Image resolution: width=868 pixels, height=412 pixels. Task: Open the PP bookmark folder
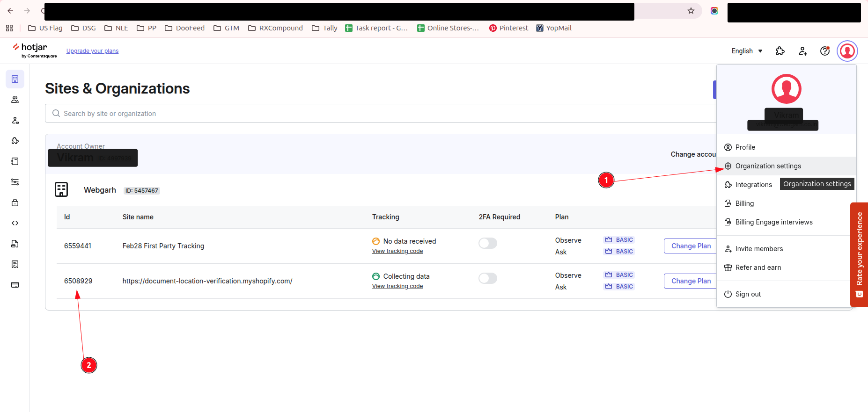pyautogui.click(x=147, y=28)
